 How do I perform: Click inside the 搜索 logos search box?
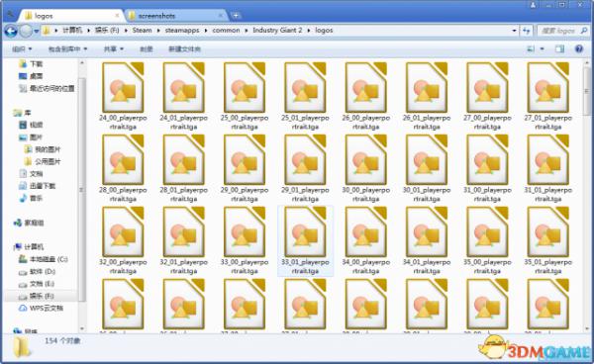(x=562, y=31)
